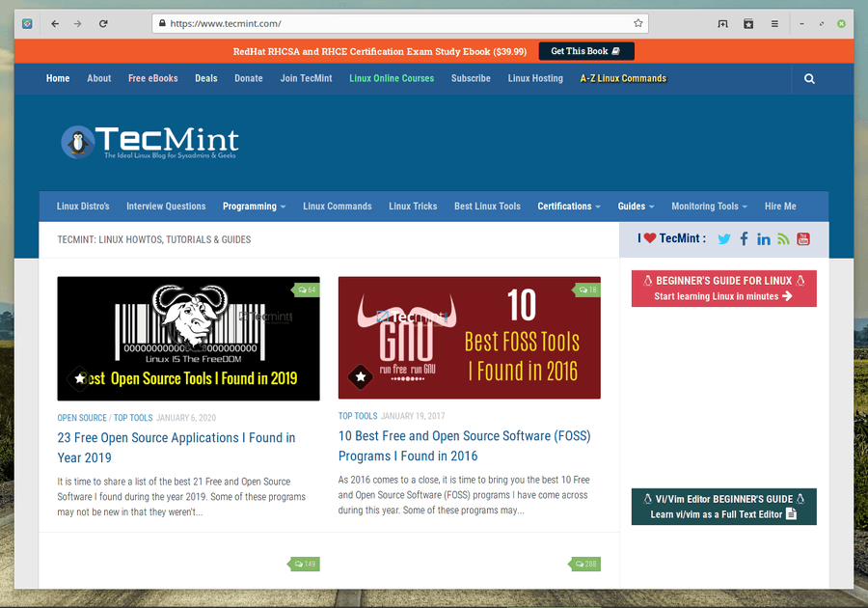The width and height of the screenshot is (868, 608).
Task: Open TecMint's YouTube channel icon
Action: [x=803, y=238]
